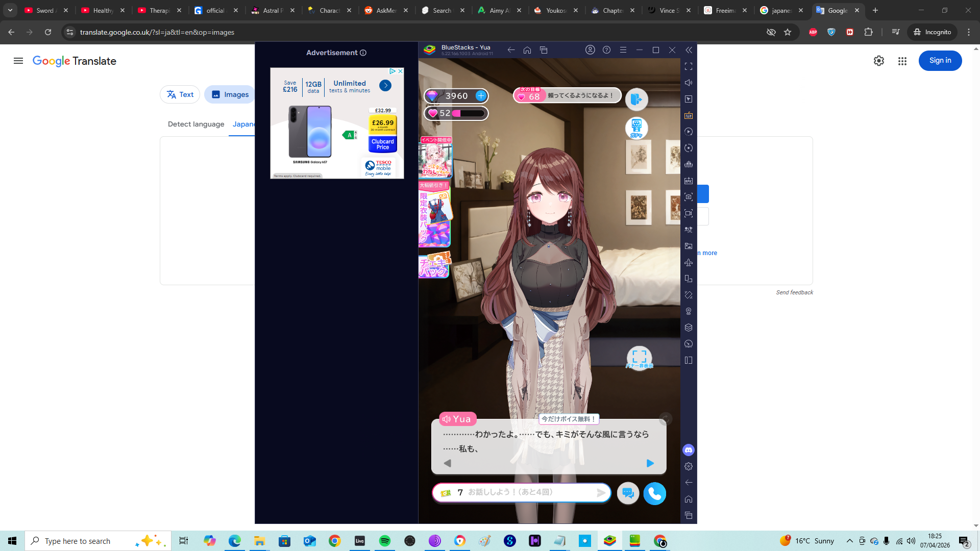Bookmark this page with the star icon
The width and height of the screenshot is (980, 551).
tap(788, 32)
